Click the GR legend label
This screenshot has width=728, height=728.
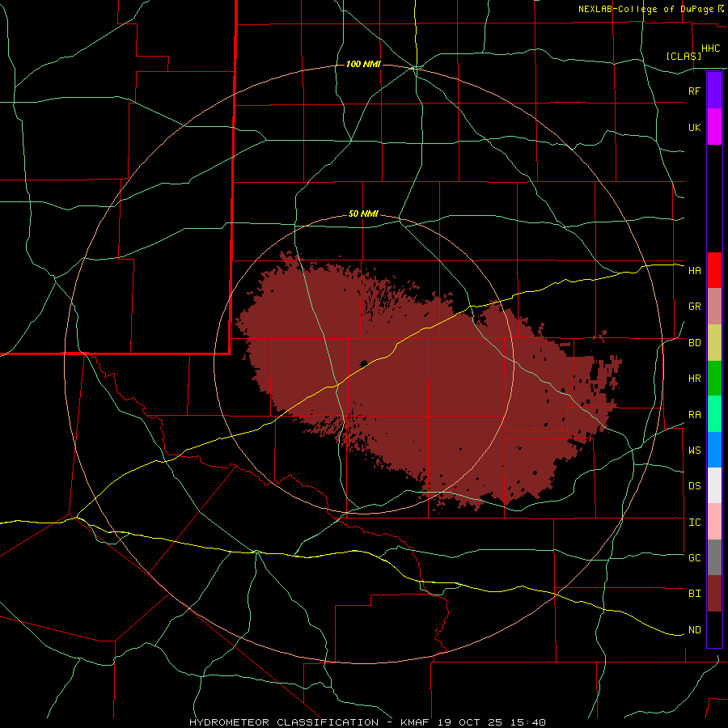pos(694,307)
